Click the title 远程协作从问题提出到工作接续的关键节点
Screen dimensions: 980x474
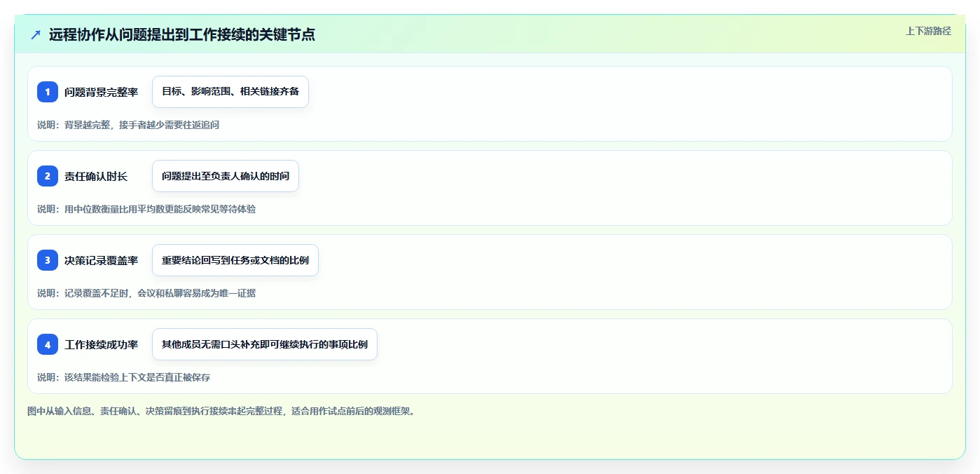[x=182, y=35]
